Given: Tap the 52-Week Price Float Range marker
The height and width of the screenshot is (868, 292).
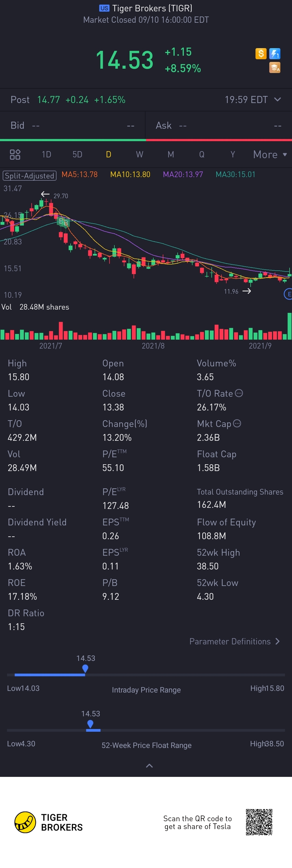Looking at the screenshot, I should point(90,724).
